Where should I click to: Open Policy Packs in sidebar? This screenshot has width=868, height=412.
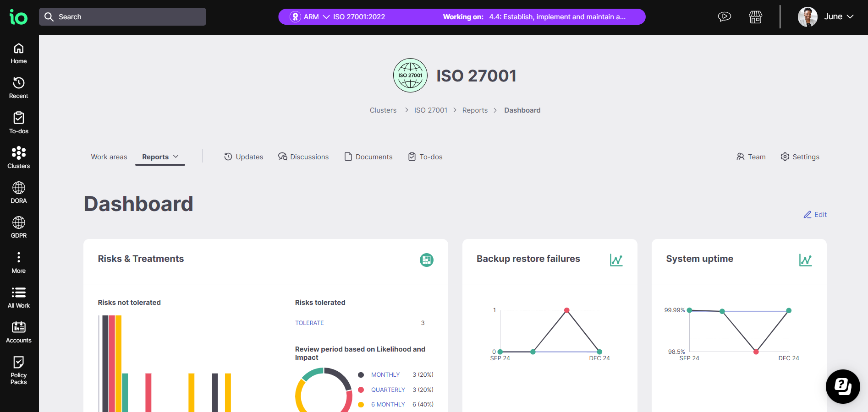(19, 371)
